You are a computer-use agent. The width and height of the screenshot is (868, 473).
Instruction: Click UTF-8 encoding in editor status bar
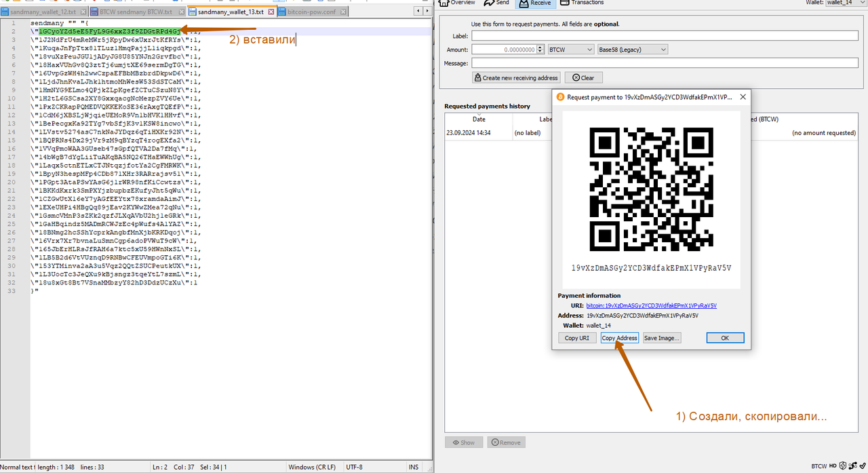(355, 467)
